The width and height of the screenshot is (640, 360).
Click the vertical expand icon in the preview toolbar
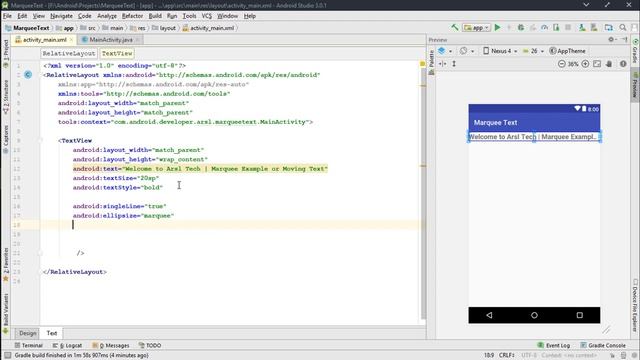coord(454,64)
